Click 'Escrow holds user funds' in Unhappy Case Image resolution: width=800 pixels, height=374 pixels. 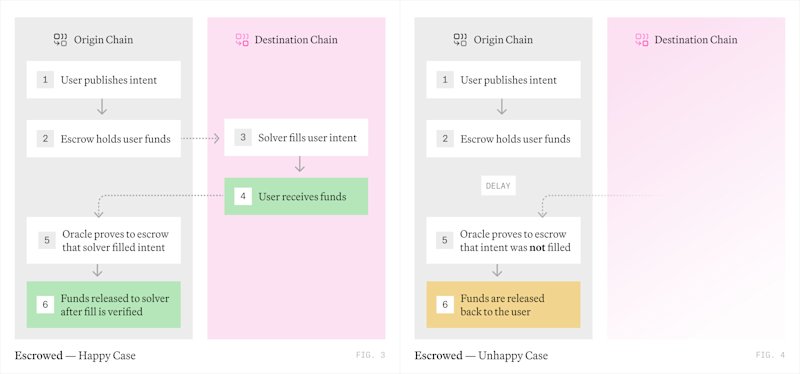click(x=503, y=139)
